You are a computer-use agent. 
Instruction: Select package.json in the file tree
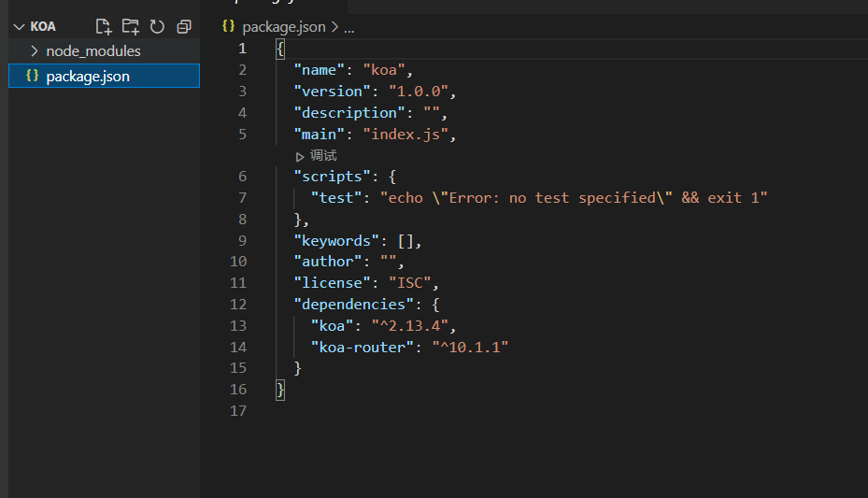pos(104,76)
